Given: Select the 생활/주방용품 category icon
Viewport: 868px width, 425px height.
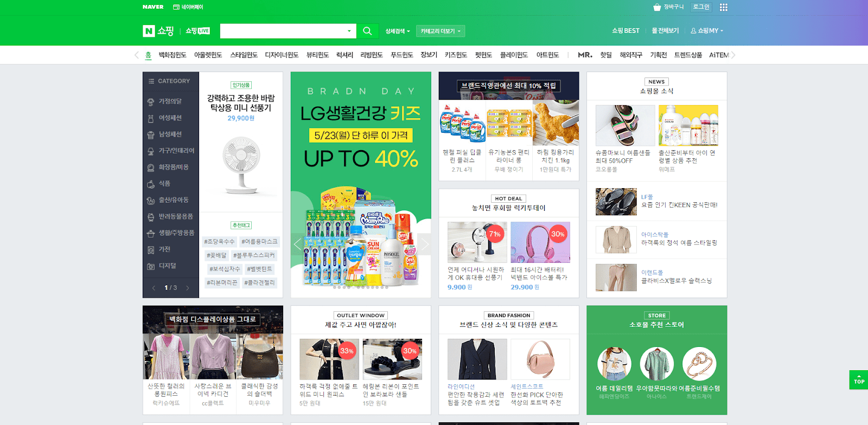Looking at the screenshot, I should pos(151,233).
